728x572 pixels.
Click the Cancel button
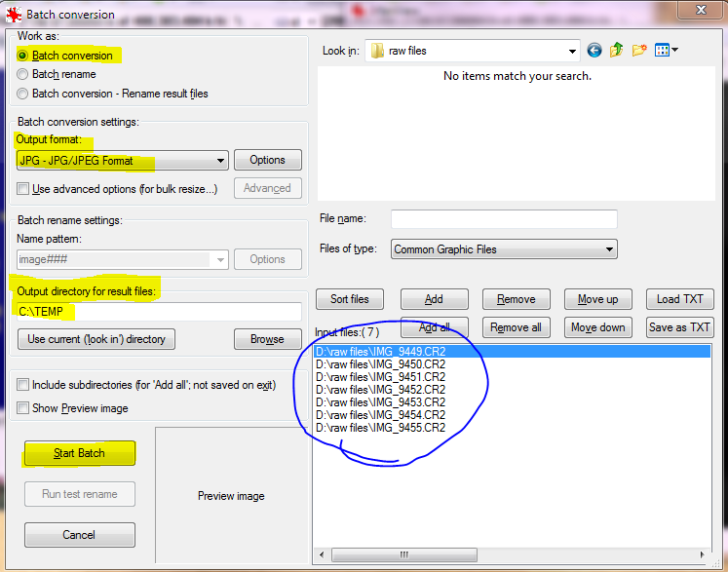pyautogui.click(x=80, y=535)
